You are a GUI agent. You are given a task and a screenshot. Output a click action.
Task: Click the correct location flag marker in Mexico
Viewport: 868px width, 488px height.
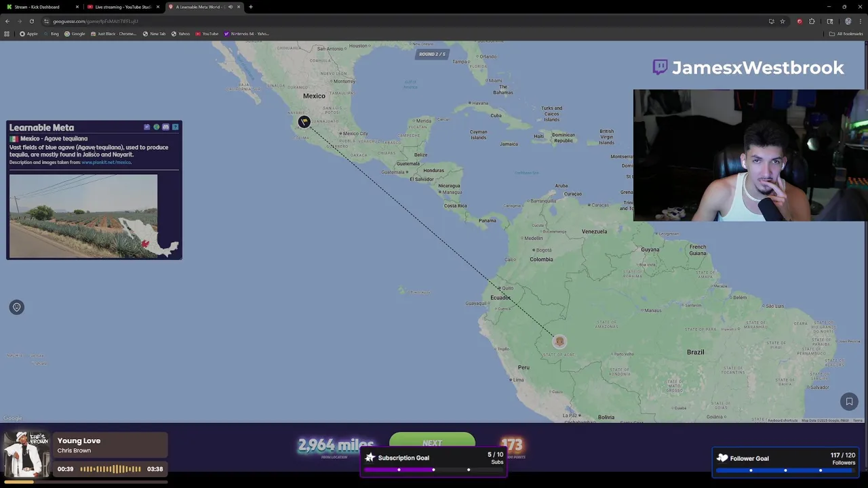304,122
